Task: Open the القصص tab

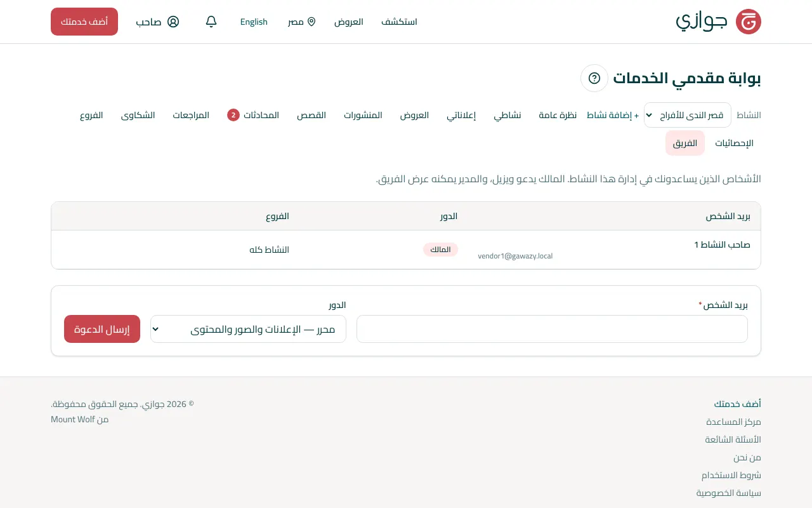Action: click(x=311, y=115)
